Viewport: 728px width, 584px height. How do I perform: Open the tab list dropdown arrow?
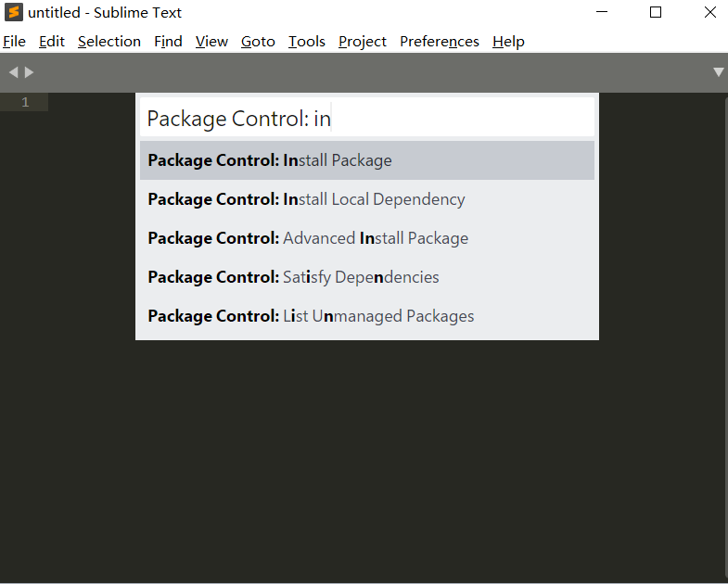point(718,72)
